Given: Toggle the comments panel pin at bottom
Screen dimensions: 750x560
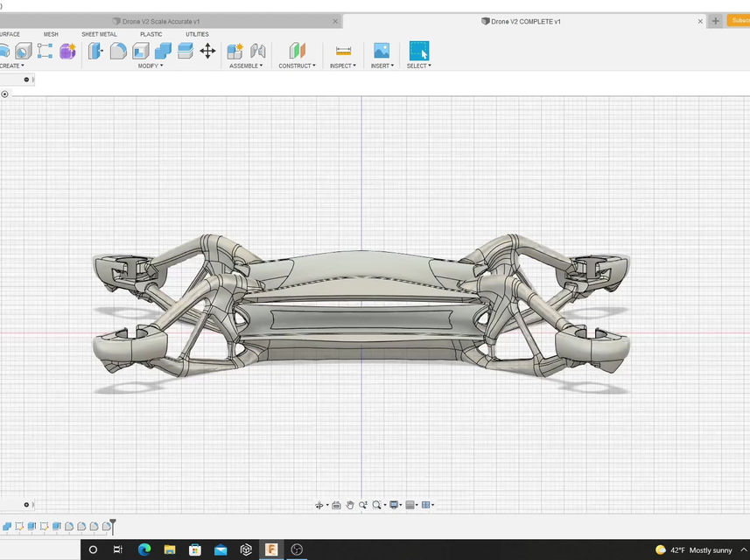Looking at the screenshot, I should [26, 504].
